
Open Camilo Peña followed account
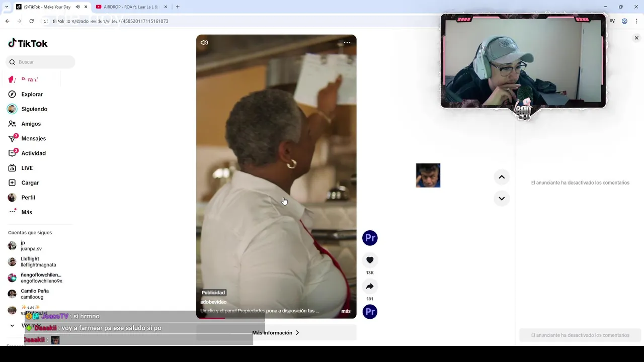tap(35, 294)
